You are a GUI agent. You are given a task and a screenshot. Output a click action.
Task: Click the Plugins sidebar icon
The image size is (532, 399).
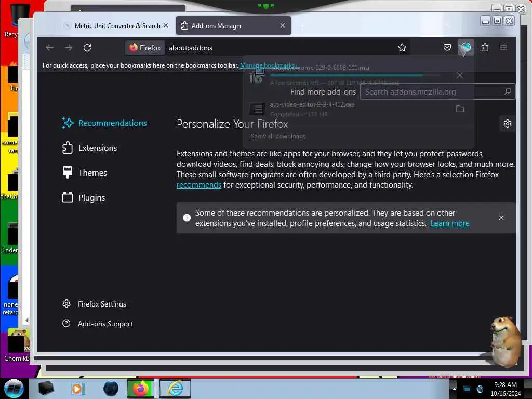68,197
